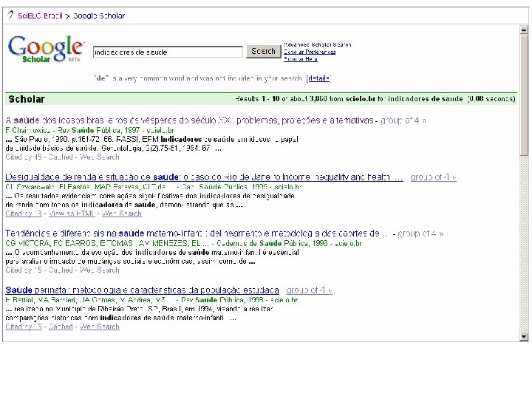Open 'Tendências e diferenciais na saúde materno-infantil' result

196,233
